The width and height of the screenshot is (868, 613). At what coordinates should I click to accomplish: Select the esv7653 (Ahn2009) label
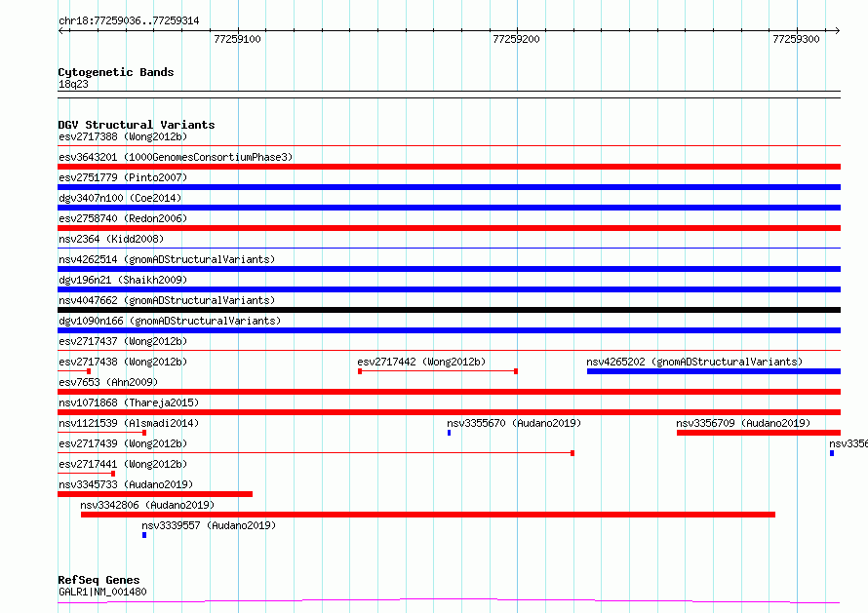click(108, 382)
